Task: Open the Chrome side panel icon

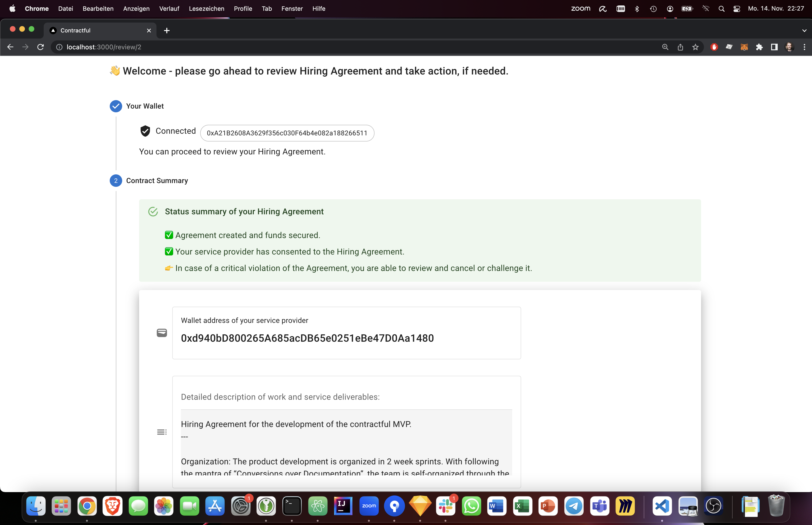Action: (774, 47)
